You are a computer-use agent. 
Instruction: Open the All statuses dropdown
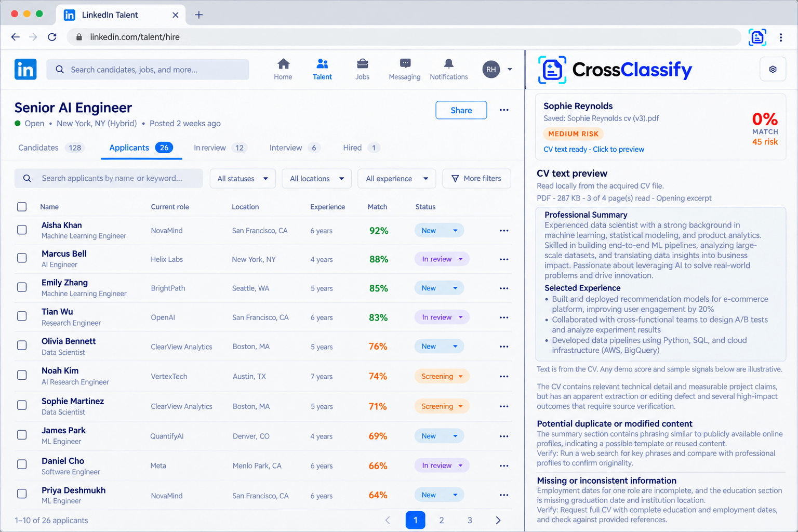click(243, 179)
